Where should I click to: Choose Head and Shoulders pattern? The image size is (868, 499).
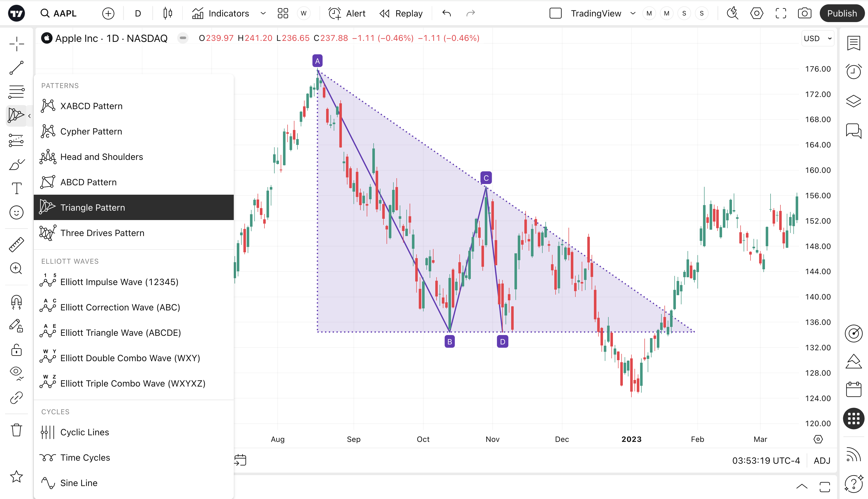pyautogui.click(x=102, y=157)
